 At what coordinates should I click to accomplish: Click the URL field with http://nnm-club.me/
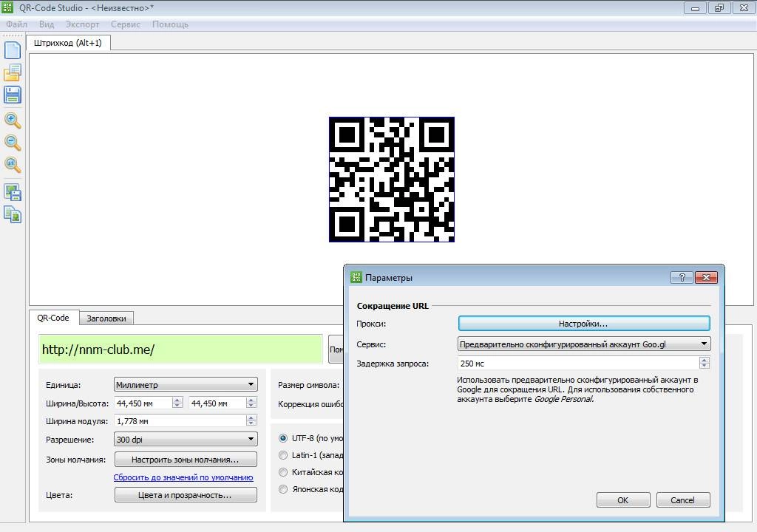pos(181,349)
